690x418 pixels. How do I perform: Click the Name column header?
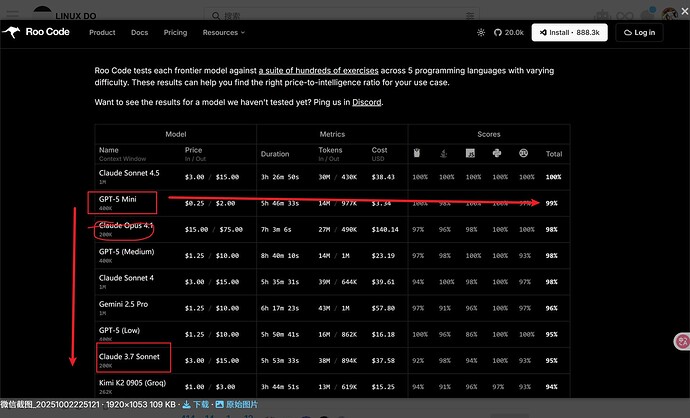coord(109,150)
